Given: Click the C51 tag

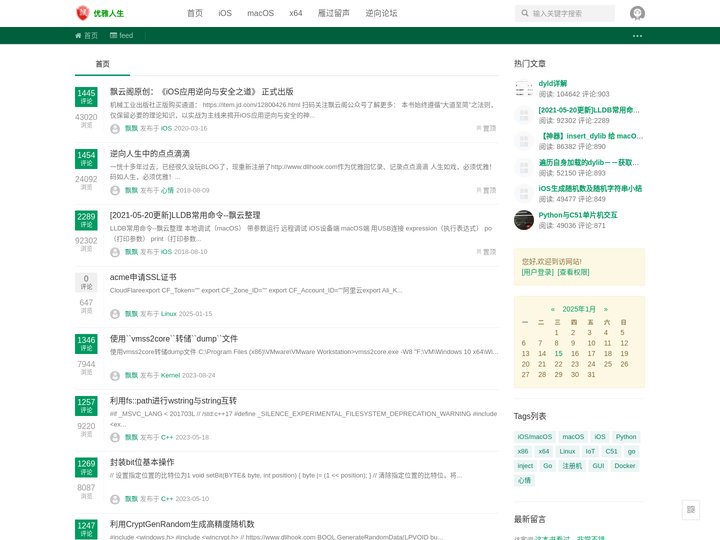Looking at the screenshot, I should pyautogui.click(x=611, y=452).
